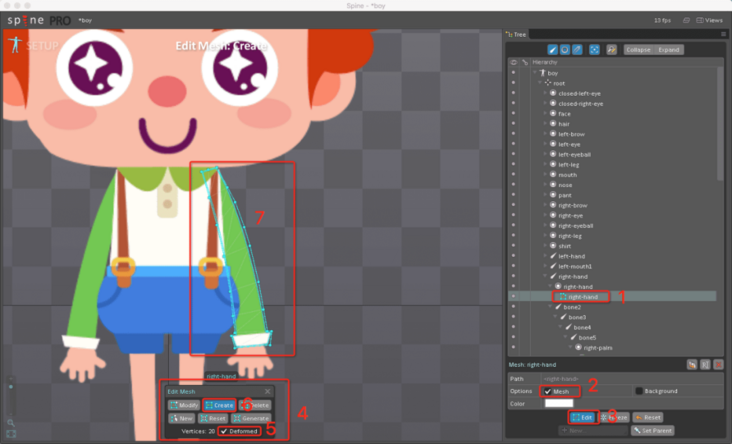Select the Create tool in Edit Mesh

[219, 405]
